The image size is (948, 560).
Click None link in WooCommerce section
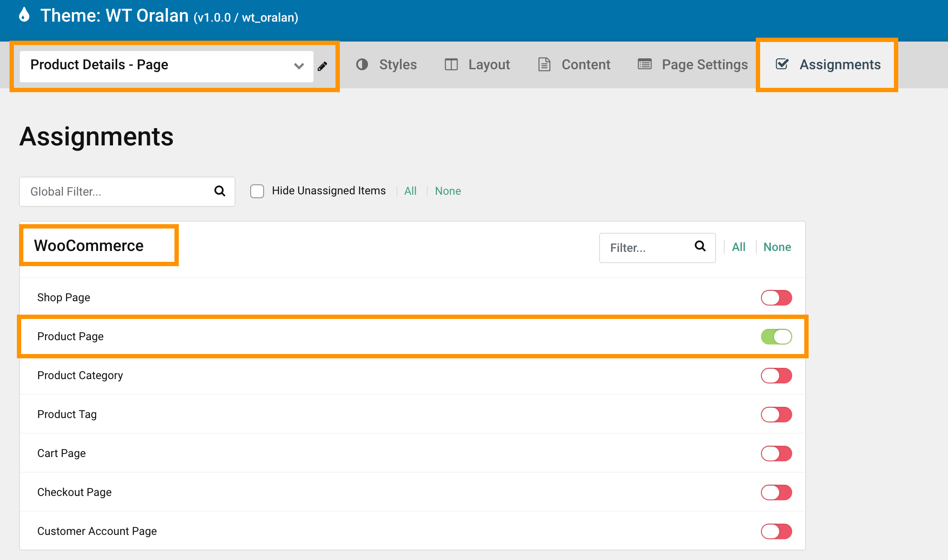tap(777, 247)
